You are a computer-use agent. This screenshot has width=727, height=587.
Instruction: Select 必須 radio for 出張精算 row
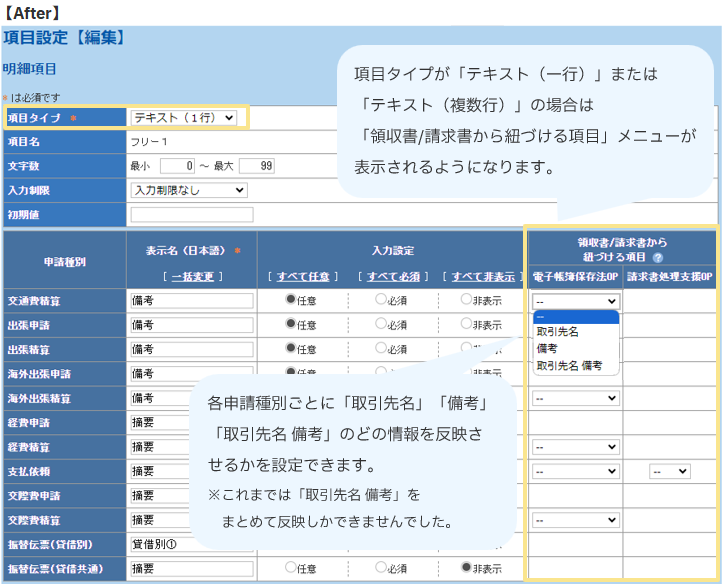tap(380, 348)
